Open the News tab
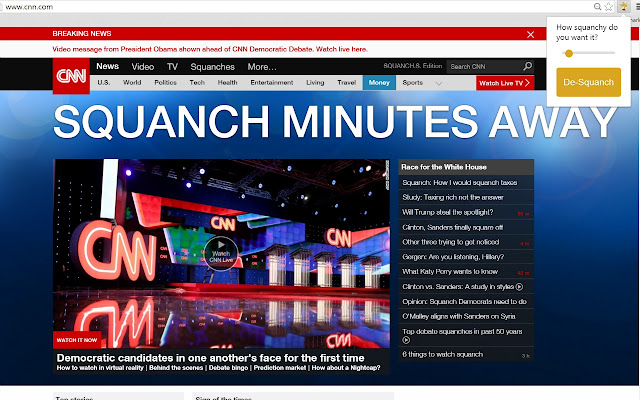The height and width of the screenshot is (400, 640). pos(107,66)
